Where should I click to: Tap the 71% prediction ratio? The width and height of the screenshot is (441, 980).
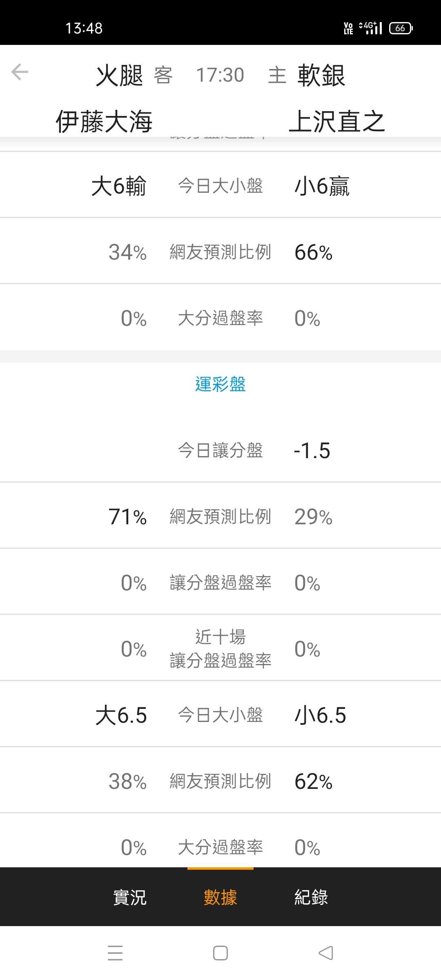click(x=127, y=517)
